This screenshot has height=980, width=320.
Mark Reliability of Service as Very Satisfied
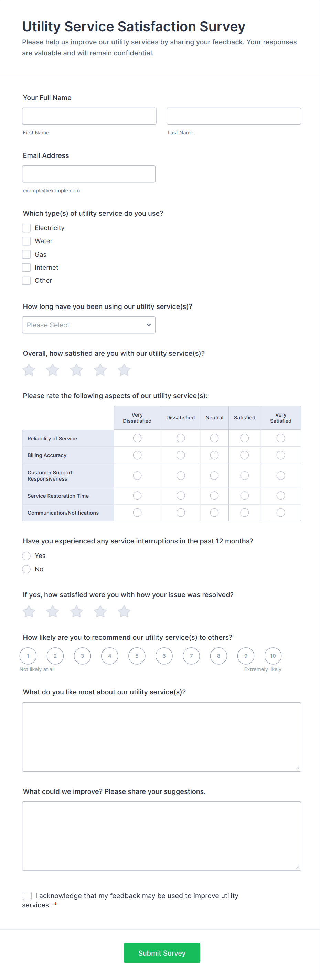click(280, 438)
